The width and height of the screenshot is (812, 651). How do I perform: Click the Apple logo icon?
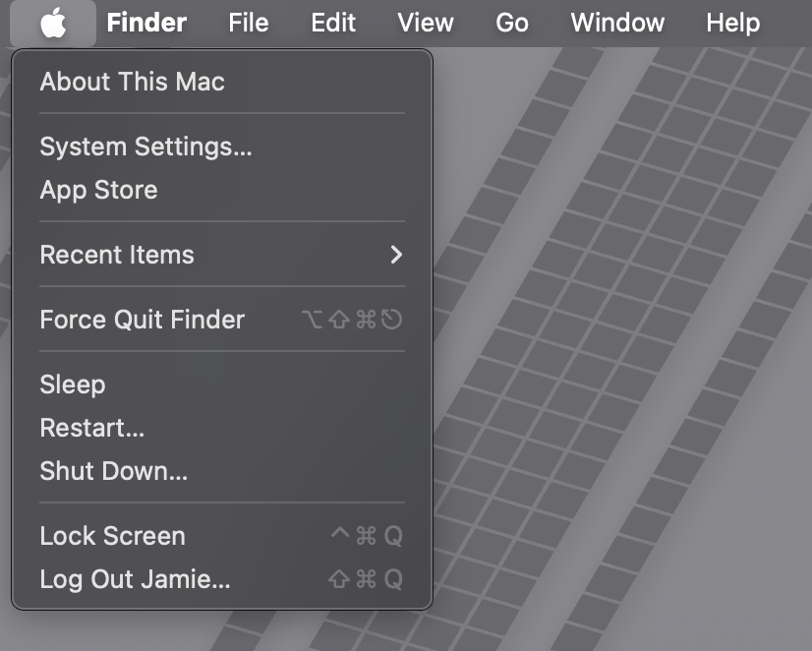[x=53, y=23]
